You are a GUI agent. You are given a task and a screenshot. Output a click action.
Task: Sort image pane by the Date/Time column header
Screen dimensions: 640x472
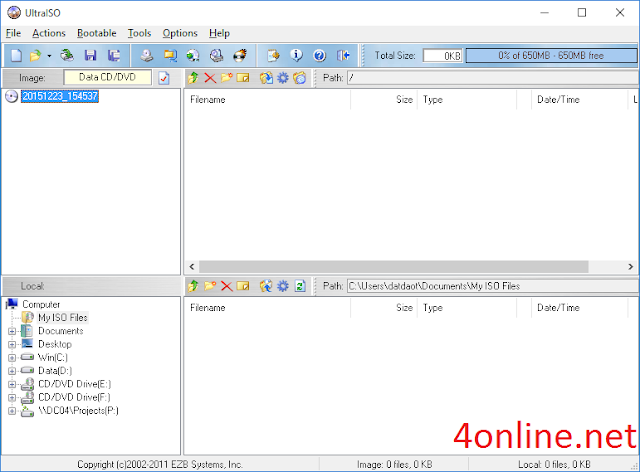pos(580,100)
